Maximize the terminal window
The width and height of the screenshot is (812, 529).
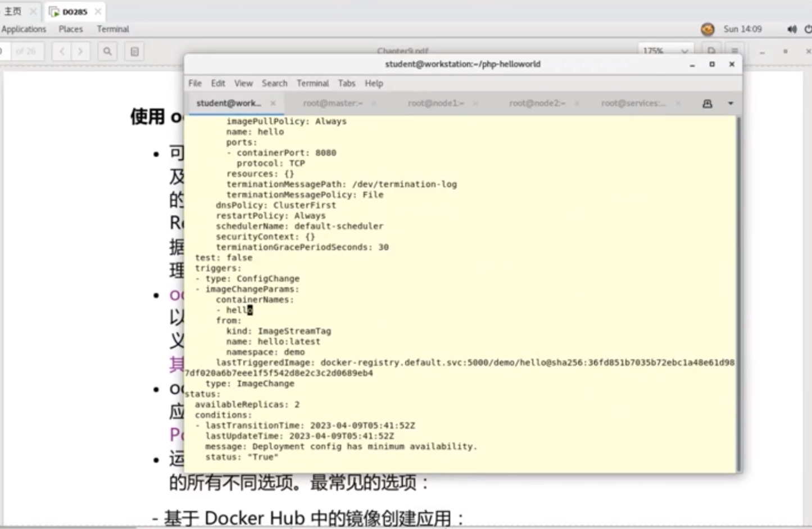(712, 65)
